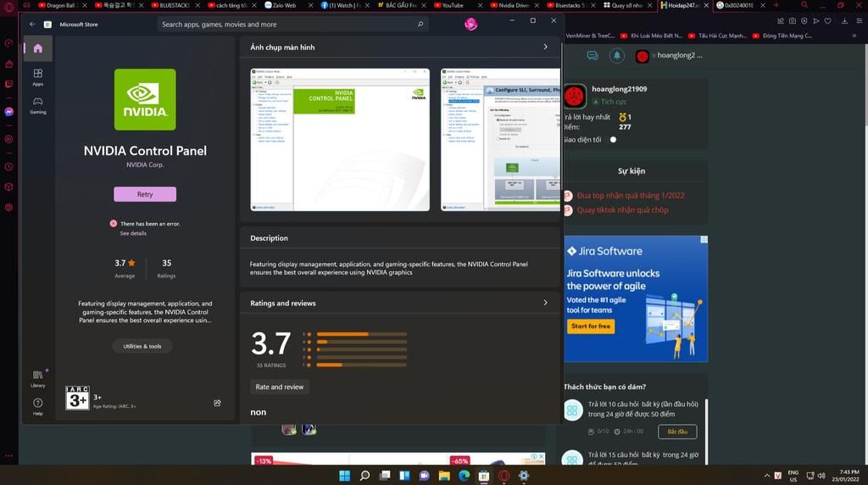Open the NVIDIA Corp. publisher link

(x=145, y=165)
